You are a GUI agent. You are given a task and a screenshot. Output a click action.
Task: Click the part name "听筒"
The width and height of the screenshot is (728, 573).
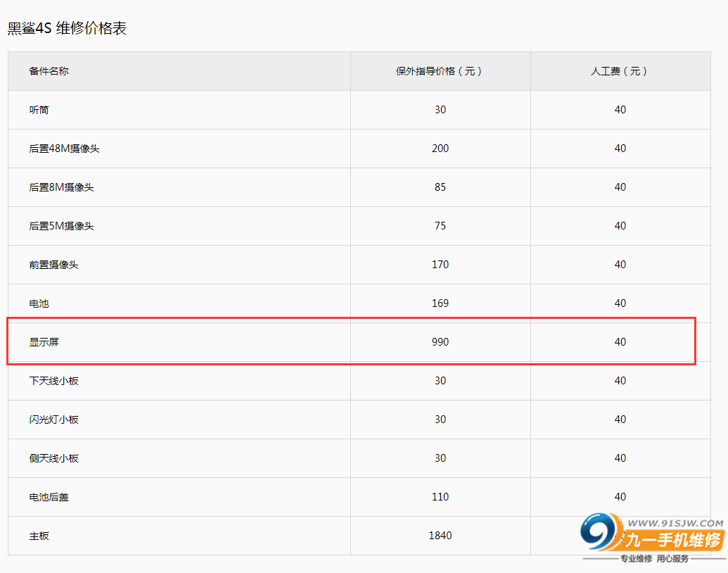pos(39,110)
